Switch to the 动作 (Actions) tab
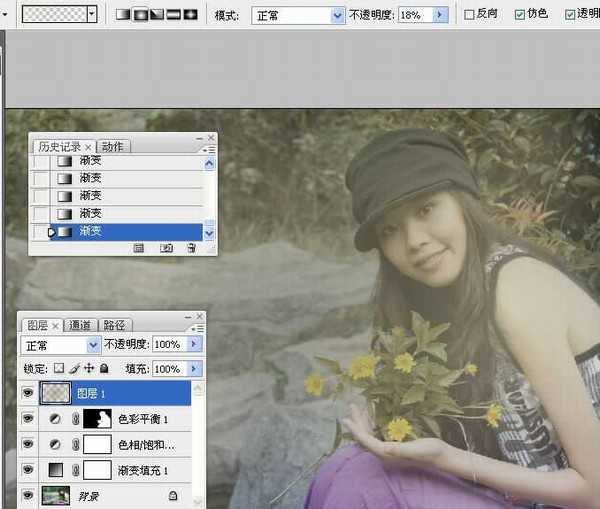The image size is (600, 509). click(114, 146)
